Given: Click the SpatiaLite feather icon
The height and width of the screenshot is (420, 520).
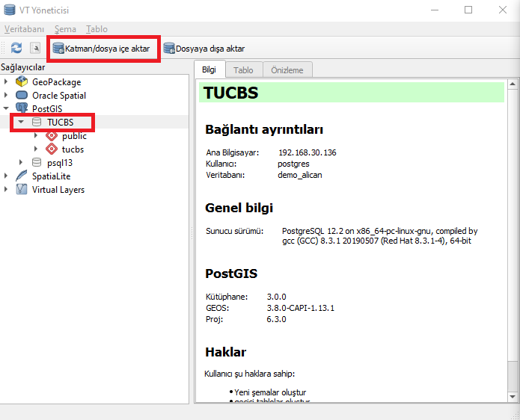Looking at the screenshot, I should pos(22,176).
